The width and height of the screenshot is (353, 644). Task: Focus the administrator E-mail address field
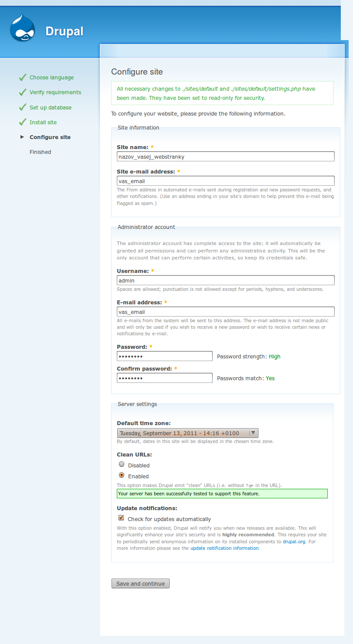pos(226,312)
